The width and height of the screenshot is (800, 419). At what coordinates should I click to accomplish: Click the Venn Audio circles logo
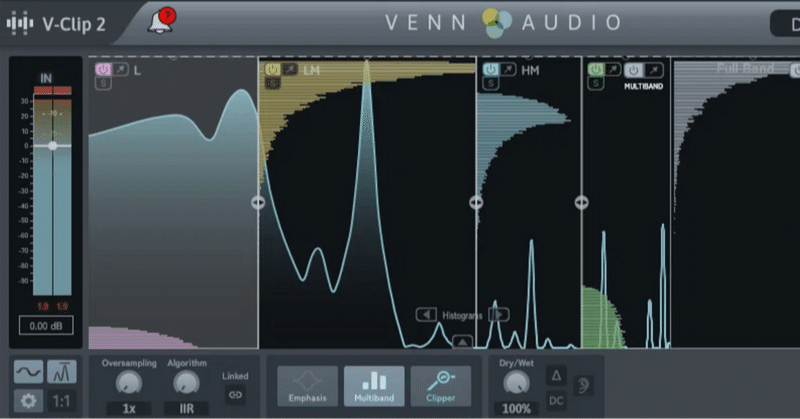(x=497, y=23)
